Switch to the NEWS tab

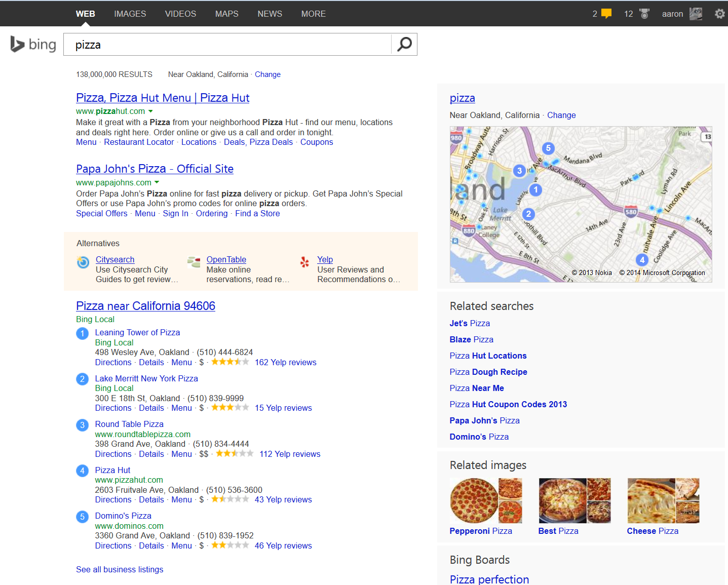[270, 14]
